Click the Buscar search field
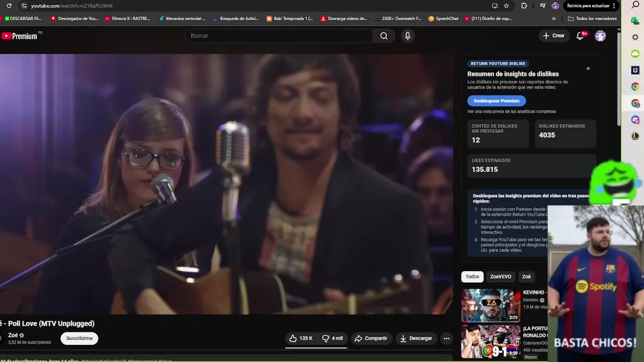Image resolution: width=644 pixels, height=362 pixels. [x=279, y=36]
